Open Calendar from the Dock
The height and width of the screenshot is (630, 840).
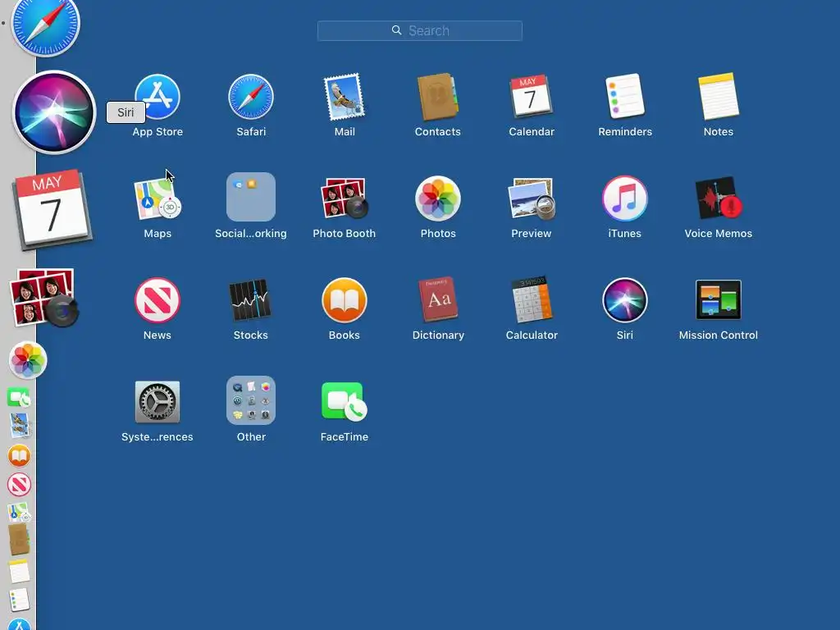point(52,209)
